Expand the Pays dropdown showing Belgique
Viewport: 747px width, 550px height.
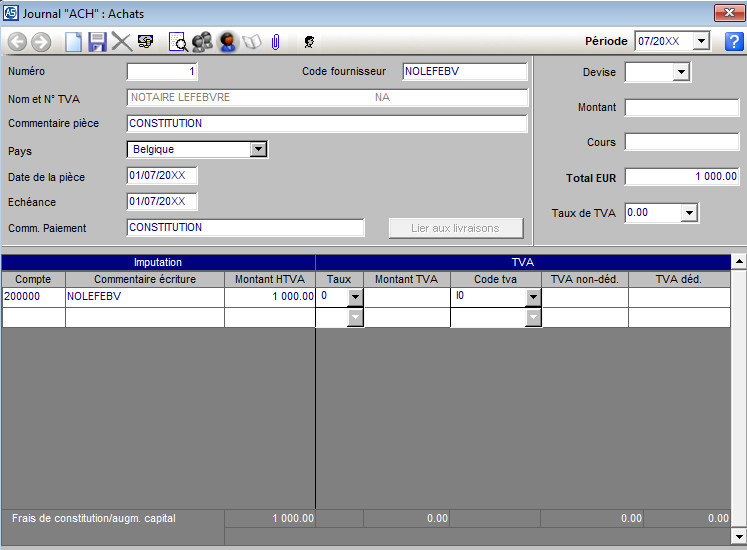pos(258,149)
